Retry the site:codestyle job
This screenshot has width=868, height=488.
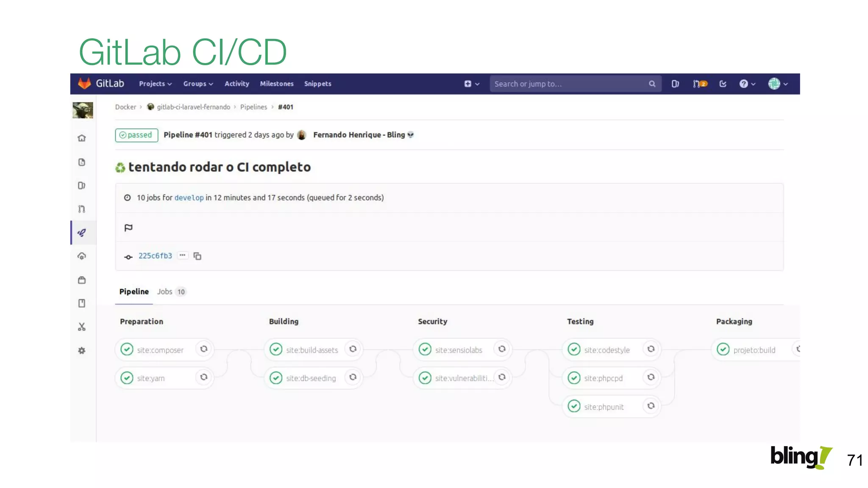coord(651,349)
